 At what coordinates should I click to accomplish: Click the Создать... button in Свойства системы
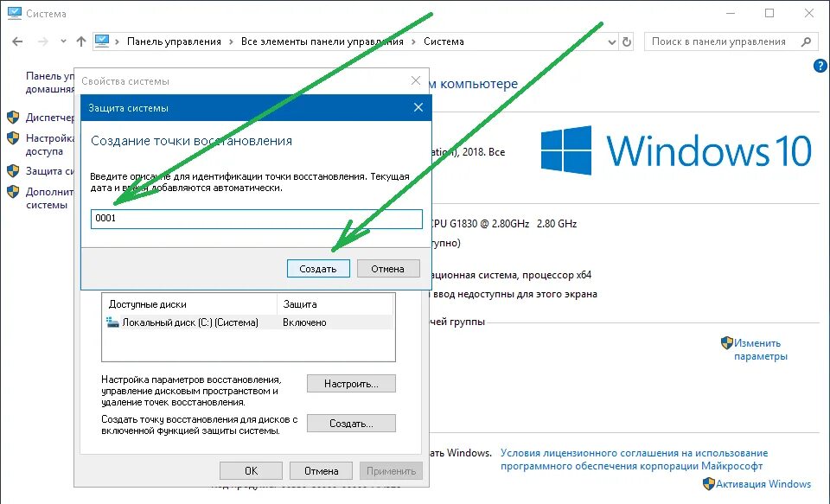point(351,424)
